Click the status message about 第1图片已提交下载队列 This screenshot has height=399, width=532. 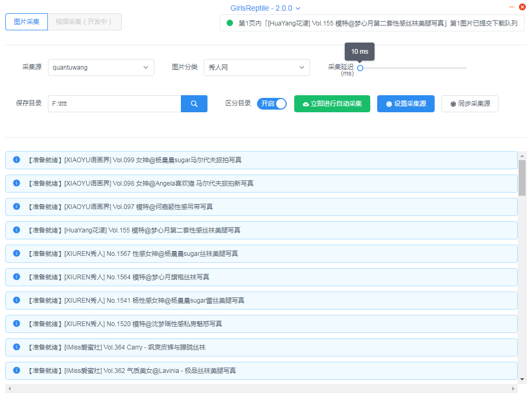[378, 23]
